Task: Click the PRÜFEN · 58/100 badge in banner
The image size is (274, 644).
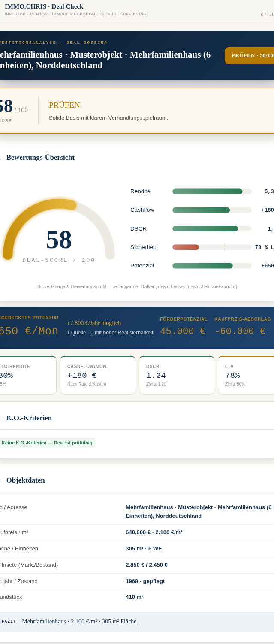Action: (x=250, y=55)
